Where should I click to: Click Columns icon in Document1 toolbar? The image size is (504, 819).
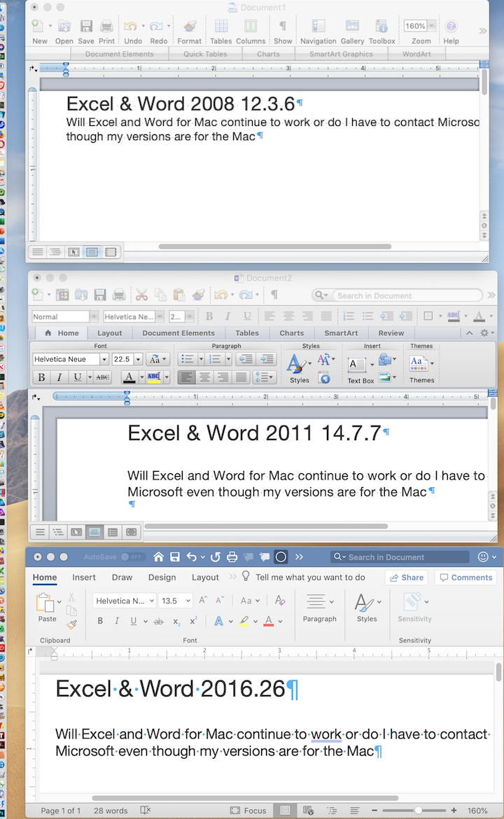click(x=251, y=26)
